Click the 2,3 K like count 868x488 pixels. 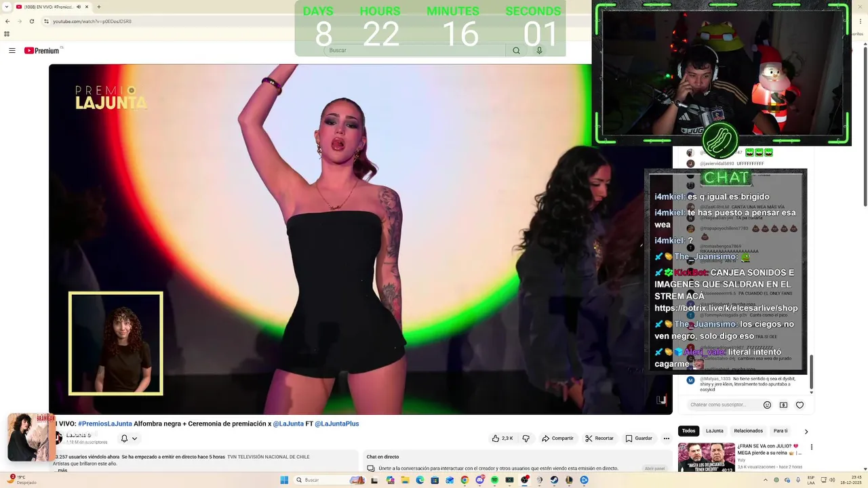pyautogui.click(x=507, y=439)
